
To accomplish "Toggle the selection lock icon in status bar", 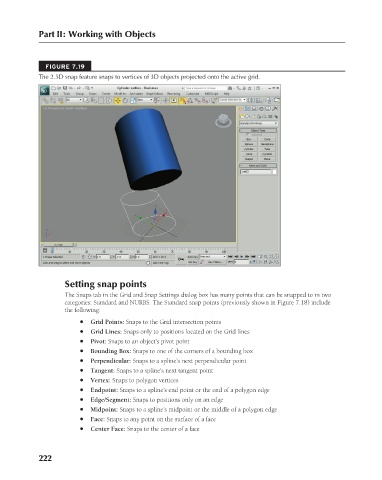I will point(83,257).
